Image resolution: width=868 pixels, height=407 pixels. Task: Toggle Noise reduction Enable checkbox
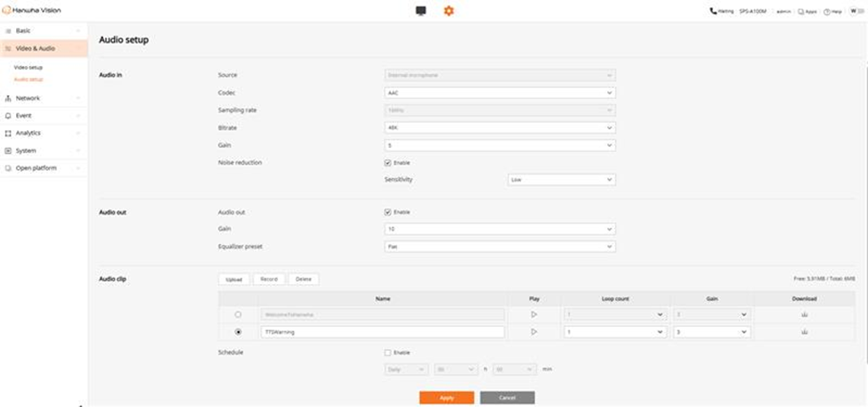click(x=387, y=163)
